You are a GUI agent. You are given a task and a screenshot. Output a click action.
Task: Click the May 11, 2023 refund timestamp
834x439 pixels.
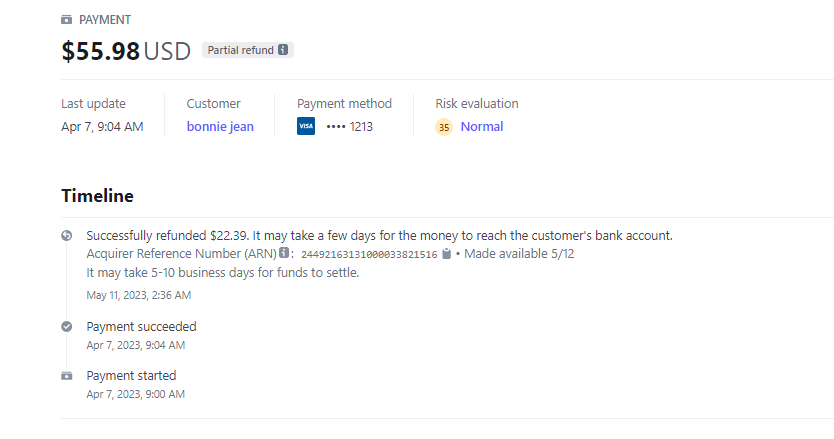click(x=139, y=295)
